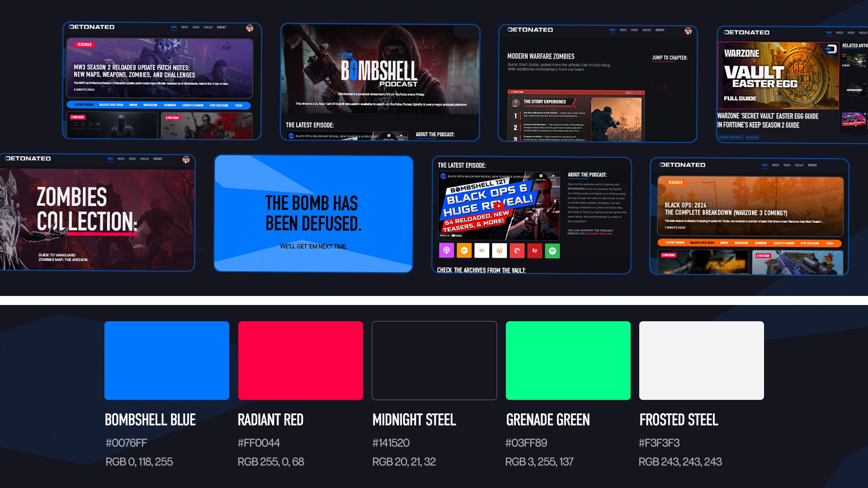Click the Google Podcasts icon

pos(482,250)
